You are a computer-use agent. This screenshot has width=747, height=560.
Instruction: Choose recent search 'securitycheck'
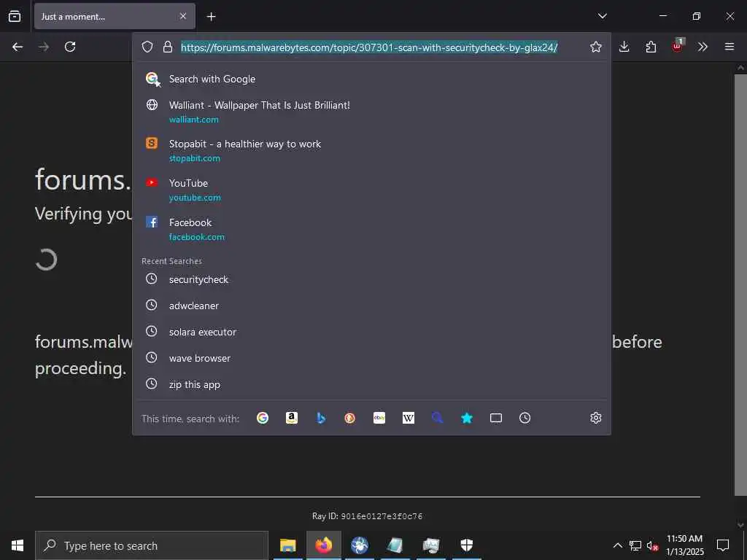(x=371, y=279)
